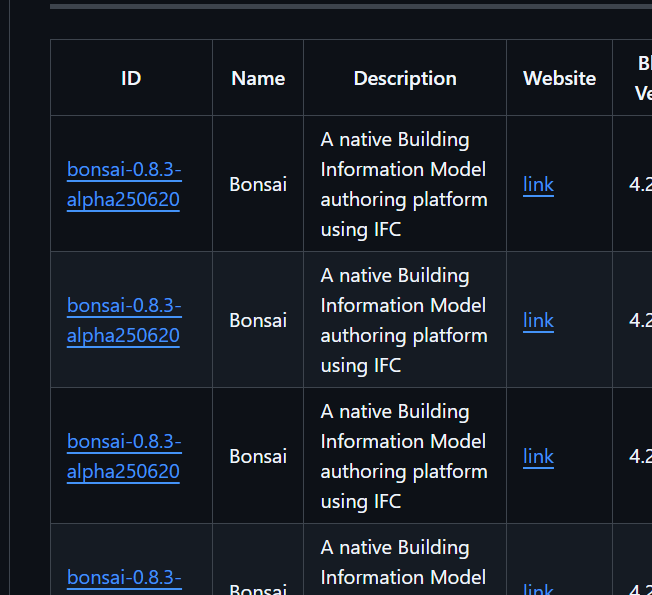Click the fourth row's partially visible description text
Image resolution: width=652 pixels, height=595 pixels.
[403, 563]
